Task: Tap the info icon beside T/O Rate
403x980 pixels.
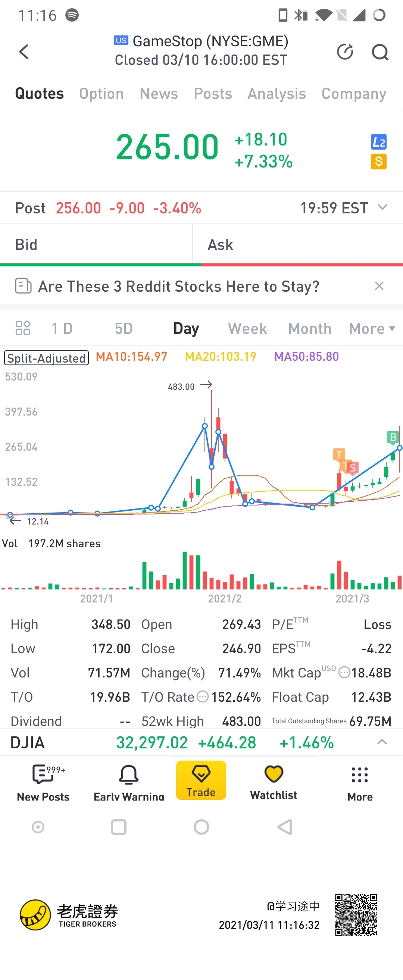Action: click(x=203, y=696)
